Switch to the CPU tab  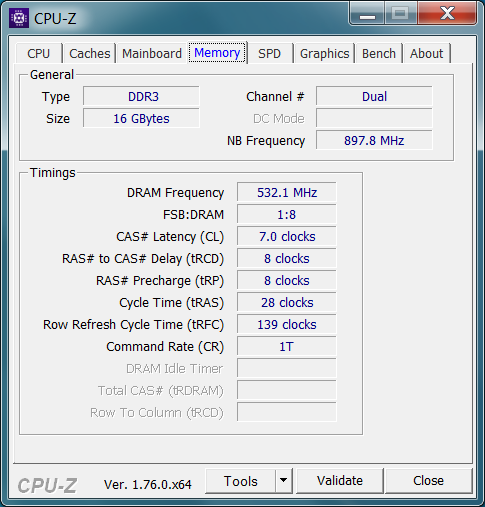39,54
